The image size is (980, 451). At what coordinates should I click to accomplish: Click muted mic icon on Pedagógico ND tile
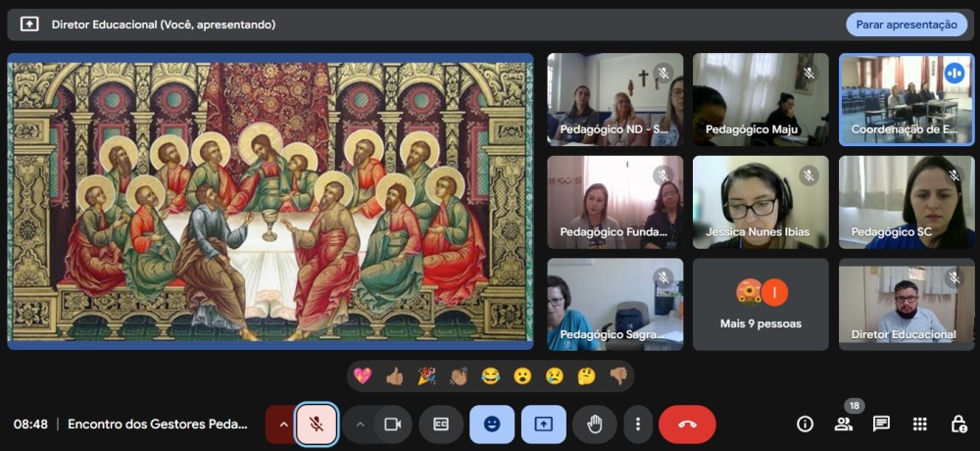tap(663, 74)
